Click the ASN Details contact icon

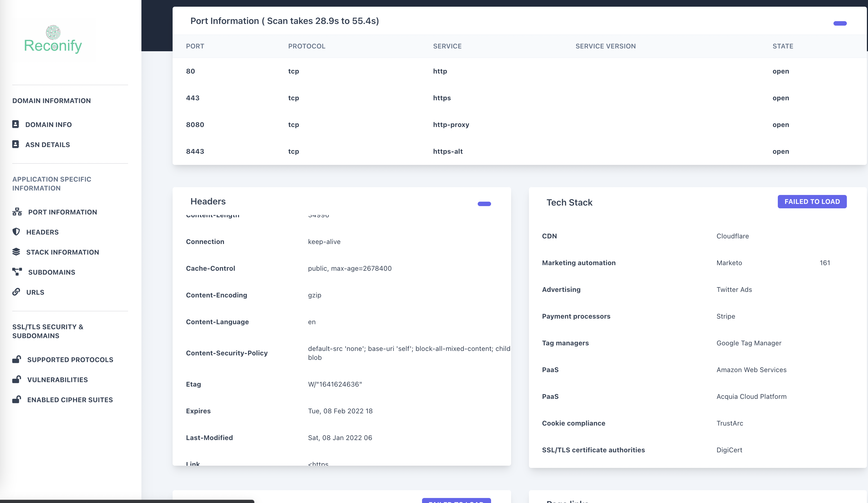[x=16, y=144]
